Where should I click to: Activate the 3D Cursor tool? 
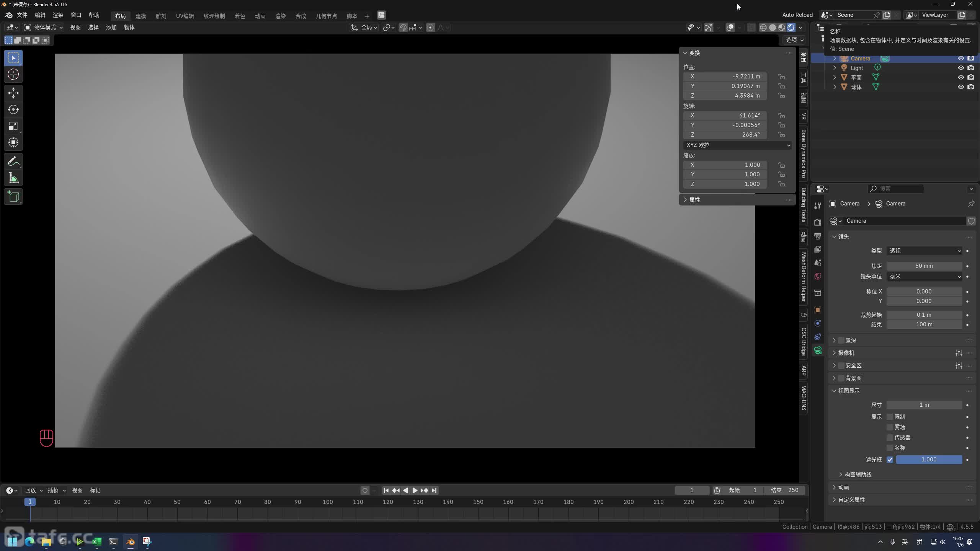tap(13, 74)
